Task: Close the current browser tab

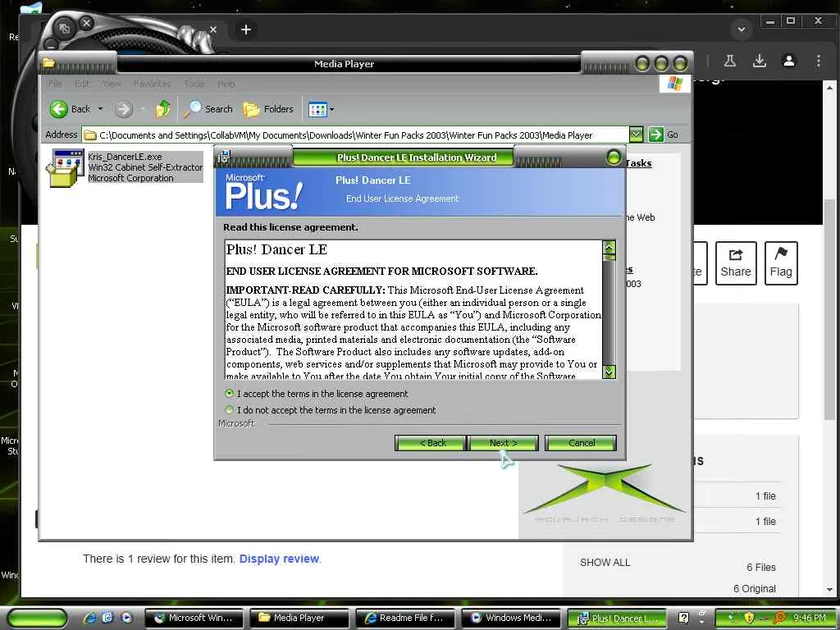Action: 212,29
